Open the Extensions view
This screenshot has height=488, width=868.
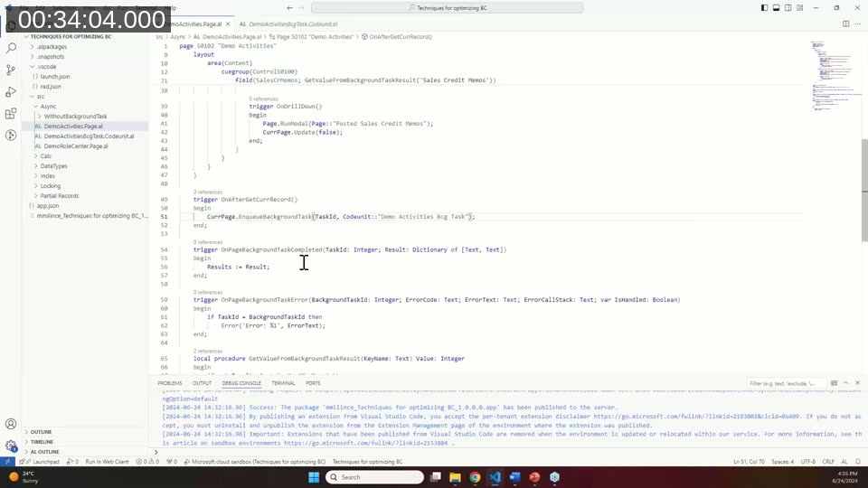click(x=11, y=114)
